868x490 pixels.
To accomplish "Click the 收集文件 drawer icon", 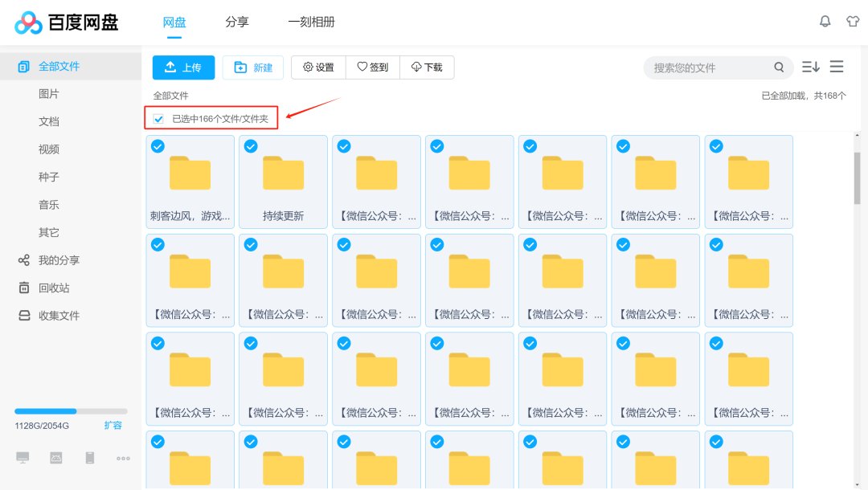I will 24,315.
